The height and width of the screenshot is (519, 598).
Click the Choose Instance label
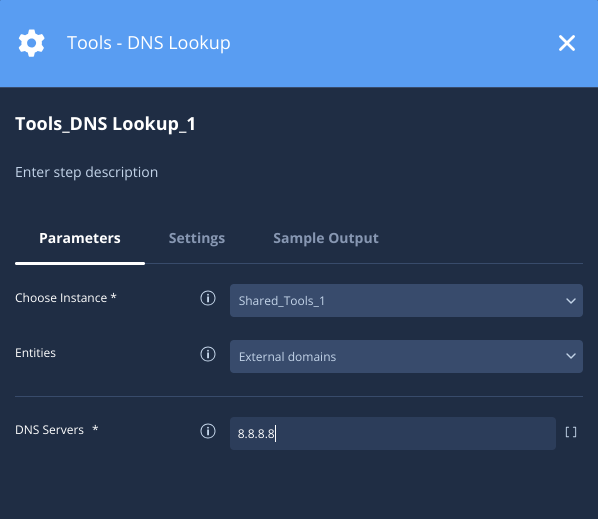point(66,298)
